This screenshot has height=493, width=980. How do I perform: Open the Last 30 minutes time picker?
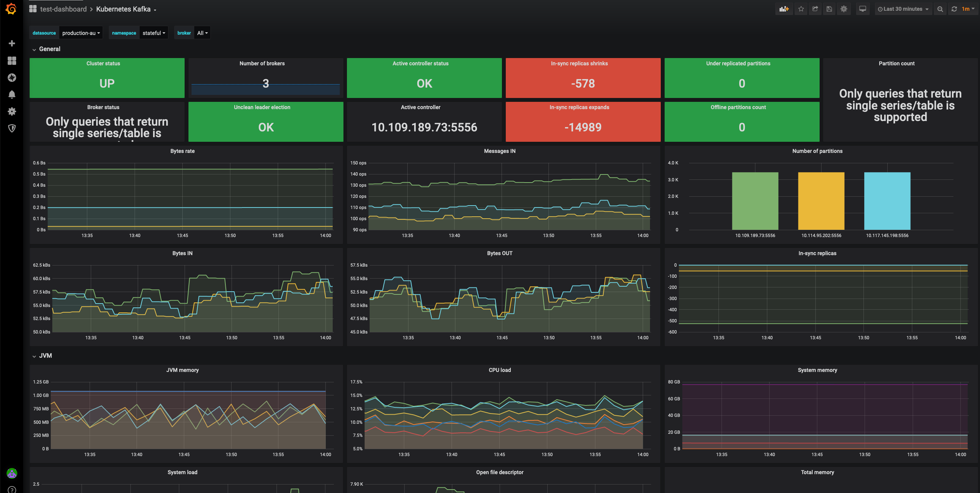(x=903, y=9)
